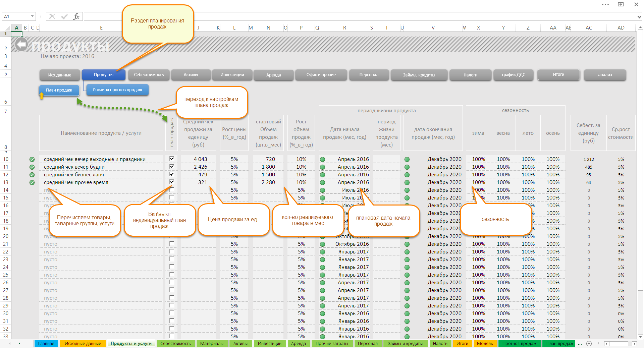Click the green status icon for бизнес ланч row

(32, 175)
